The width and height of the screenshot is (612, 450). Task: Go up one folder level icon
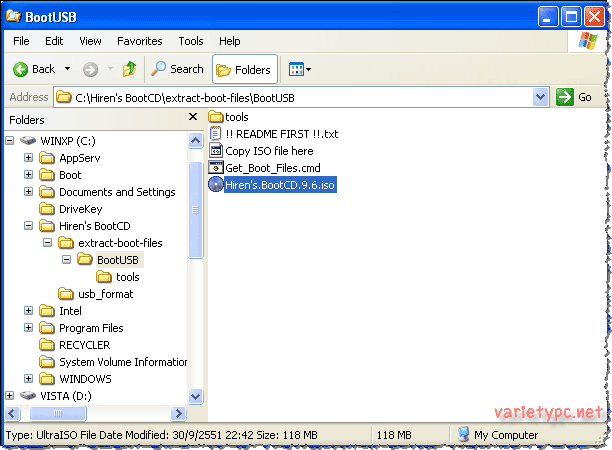coord(129,69)
